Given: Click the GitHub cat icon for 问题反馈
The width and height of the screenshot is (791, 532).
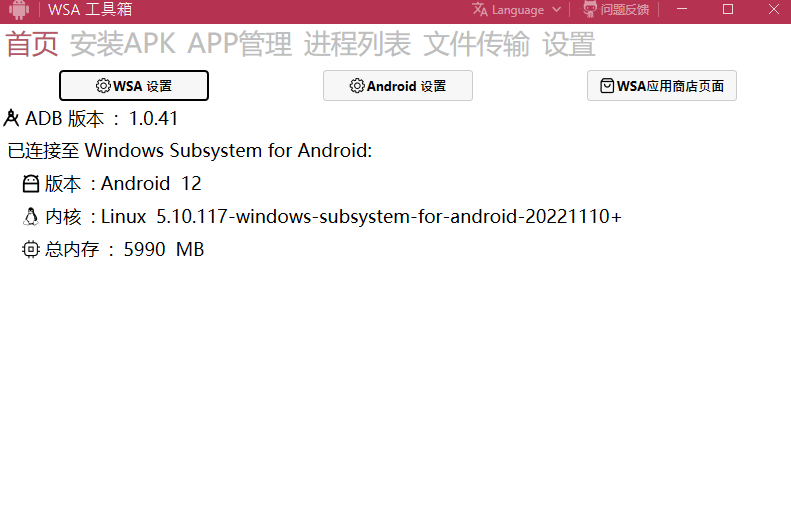Looking at the screenshot, I should [590, 9].
